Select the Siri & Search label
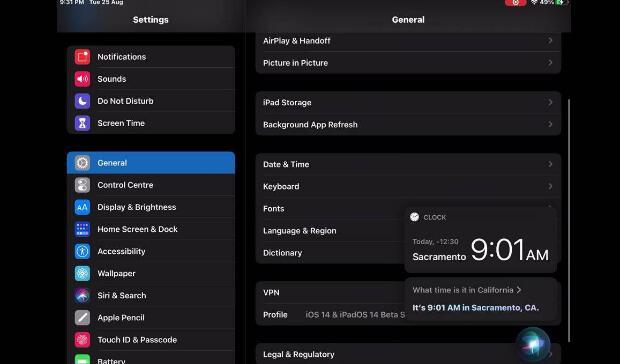The height and width of the screenshot is (364, 620). [121, 296]
